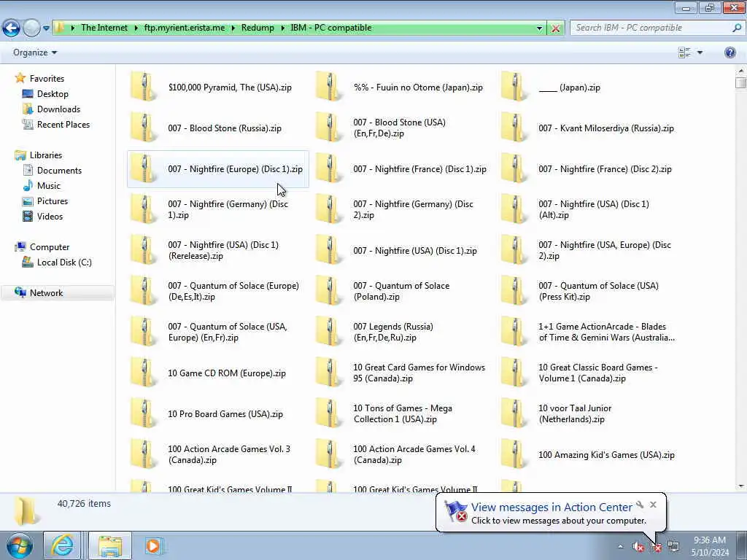Launch Internet Explorer from the taskbar
Image resolution: width=747 pixels, height=560 pixels.
point(63,545)
